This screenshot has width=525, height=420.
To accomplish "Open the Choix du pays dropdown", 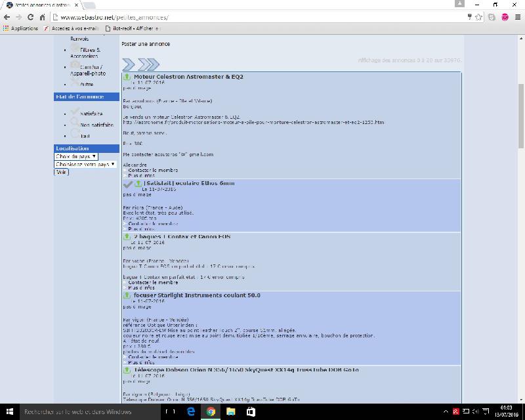I will [x=76, y=156].
